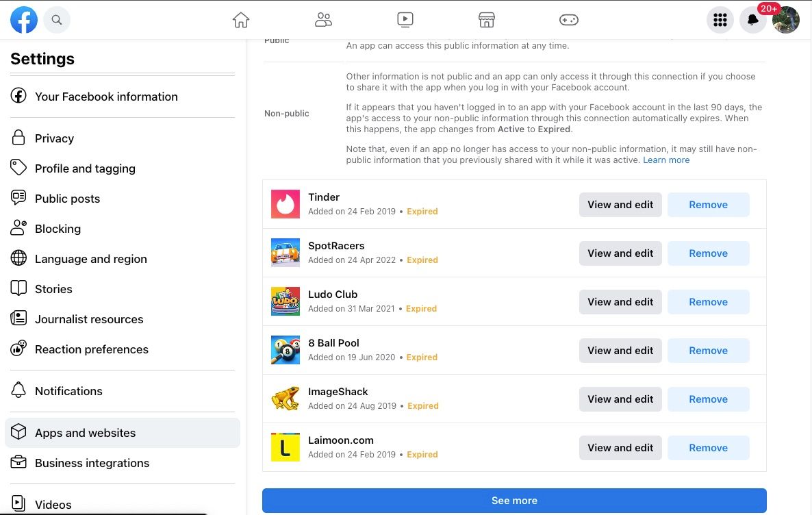Viewport: 812px width, 515px height.
Task: Open the Menu grid icon
Action: (720, 20)
